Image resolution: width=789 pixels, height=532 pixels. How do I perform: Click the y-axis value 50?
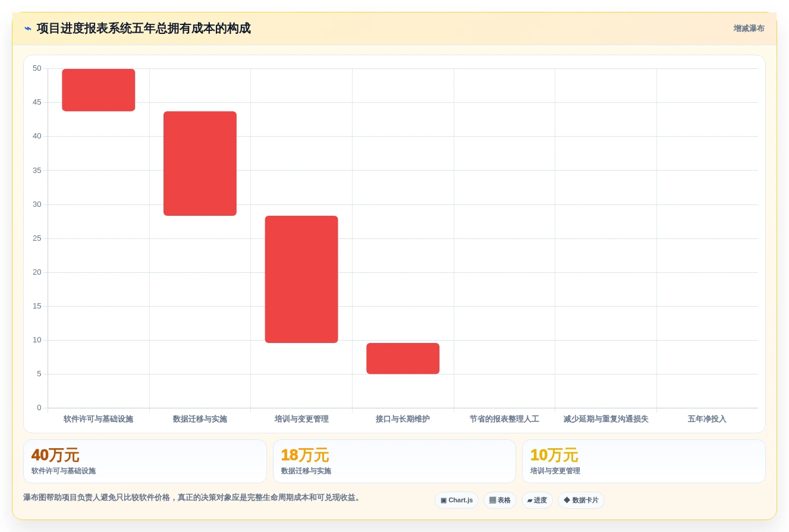pyautogui.click(x=37, y=68)
